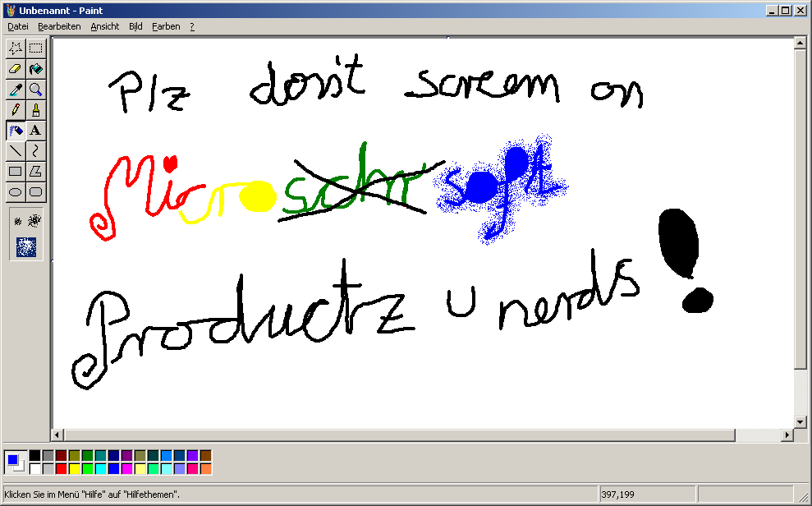Switch to the Brush tool
Image resolution: width=812 pixels, height=506 pixels.
pos(35,109)
